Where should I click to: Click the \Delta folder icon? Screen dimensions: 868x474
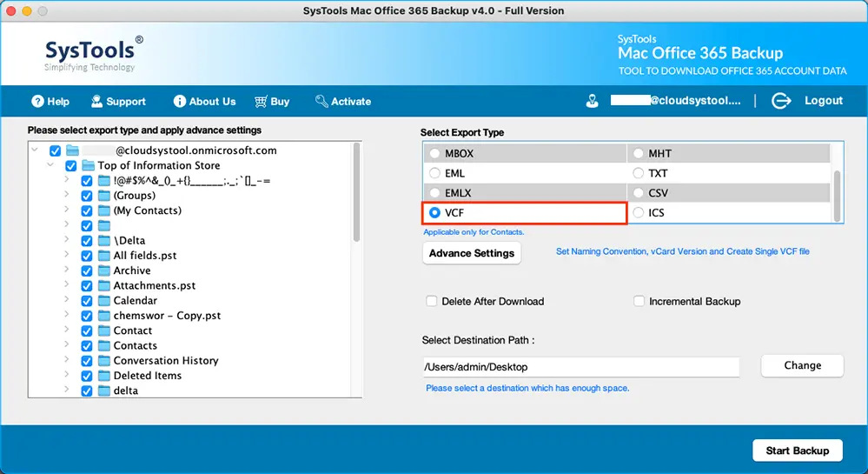104,241
